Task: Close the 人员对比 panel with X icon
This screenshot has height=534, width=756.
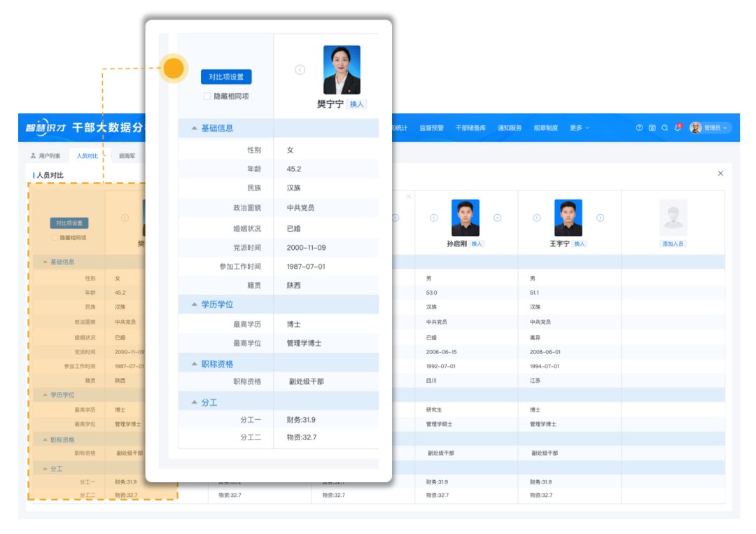Action: pyautogui.click(x=720, y=174)
